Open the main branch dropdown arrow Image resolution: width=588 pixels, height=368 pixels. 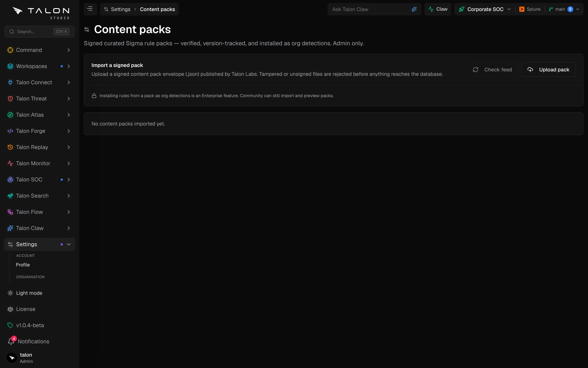point(578,9)
